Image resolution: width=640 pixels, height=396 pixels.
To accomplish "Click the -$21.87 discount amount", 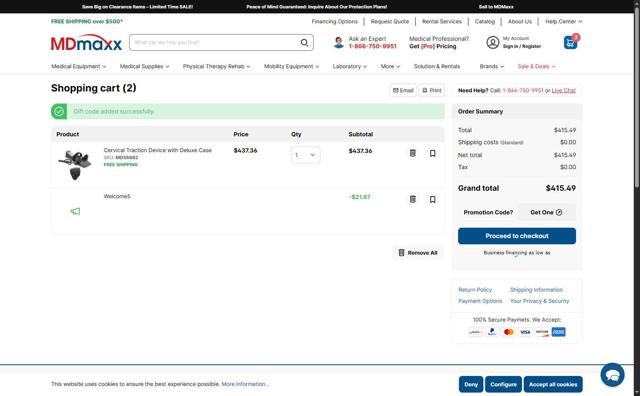I will 360,197.
